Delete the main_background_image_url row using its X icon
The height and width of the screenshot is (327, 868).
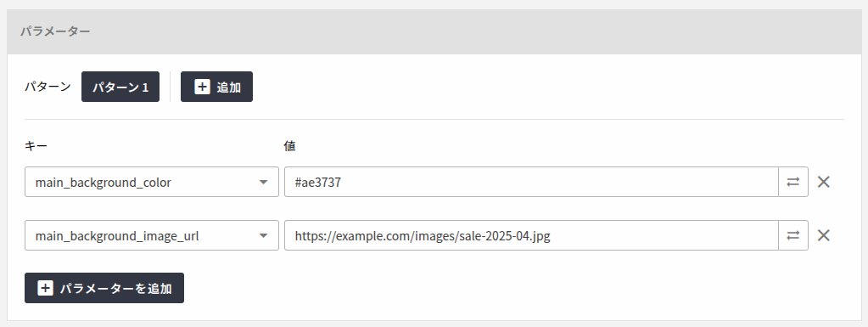coord(824,235)
